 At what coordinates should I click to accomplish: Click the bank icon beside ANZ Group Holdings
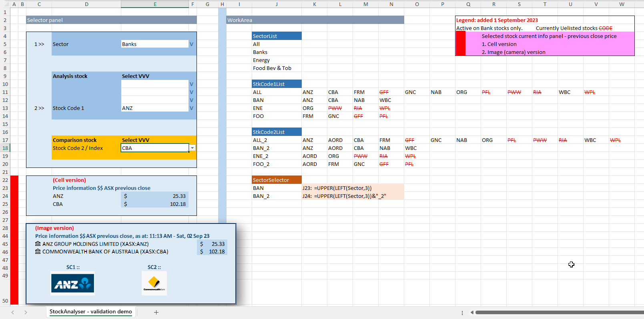pos(38,244)
